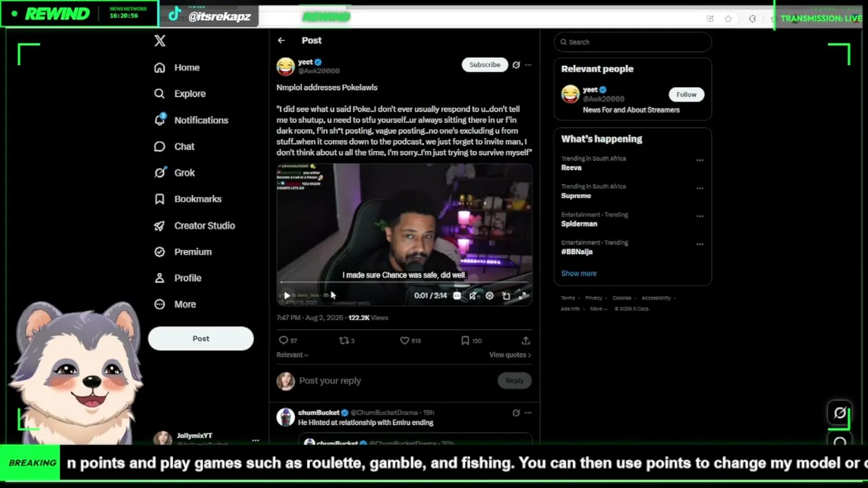Follow yeet in Relevant people
Screen dimensions: 868x488
point(686,95)
